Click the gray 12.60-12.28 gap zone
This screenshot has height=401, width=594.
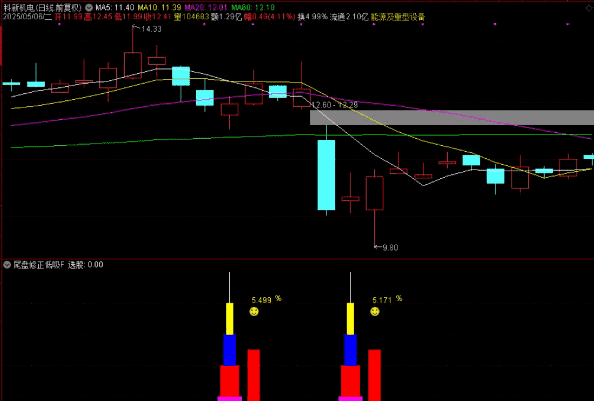point(452,117)
